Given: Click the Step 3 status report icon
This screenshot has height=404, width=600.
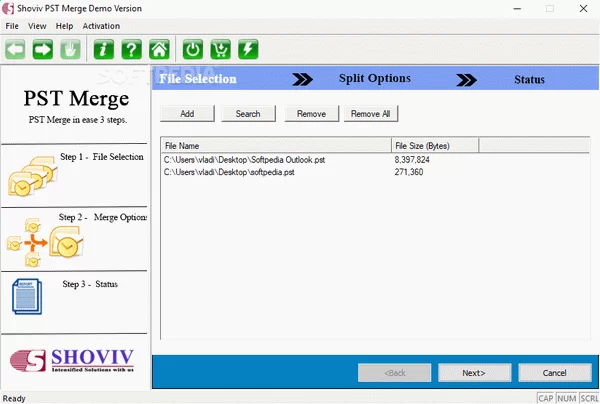Looking at the screenshot, I should (27, 297).
